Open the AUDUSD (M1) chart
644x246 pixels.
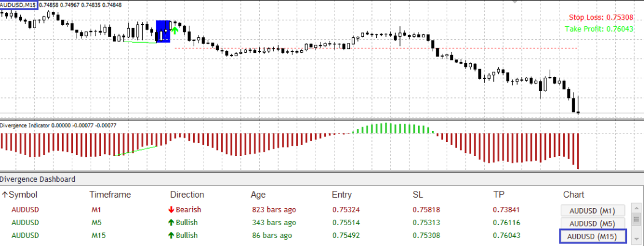[592, 211]
